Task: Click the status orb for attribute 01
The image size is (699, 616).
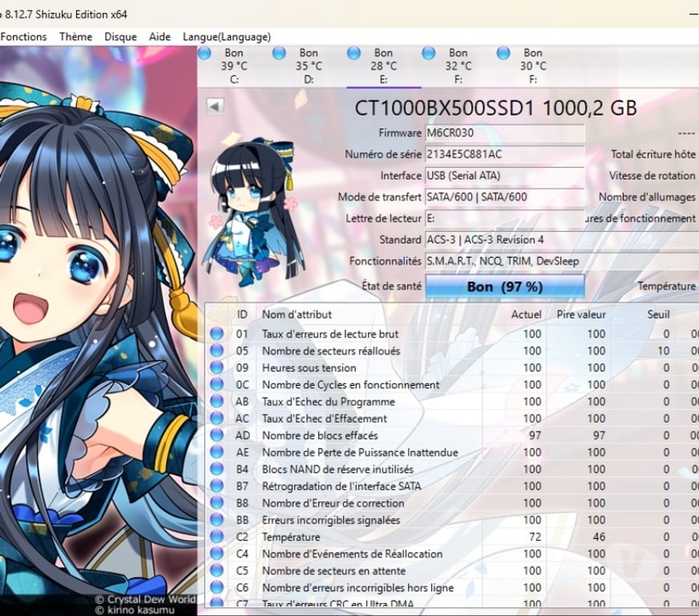Action: click(x=216, y=334)
